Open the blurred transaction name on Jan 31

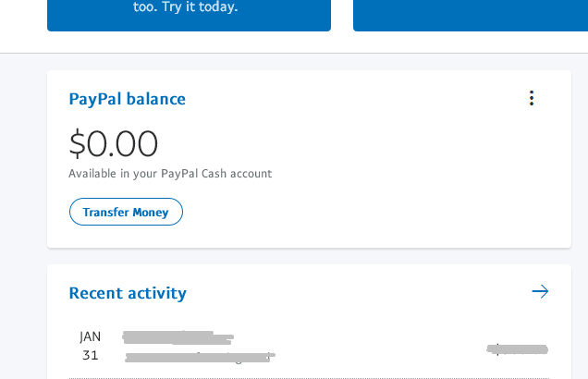pyautogui.click(x=178, y=336)
